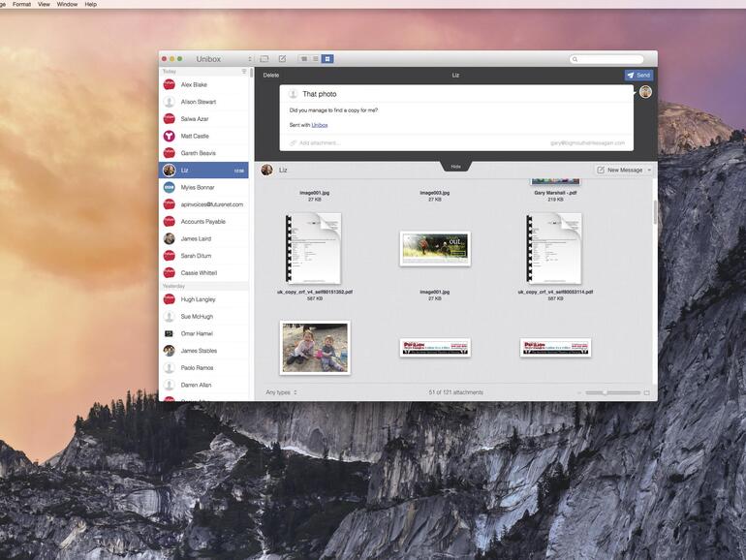746x560 pixels.
Task: Open Hugh Langley's conversation
Action: (203, 299)
